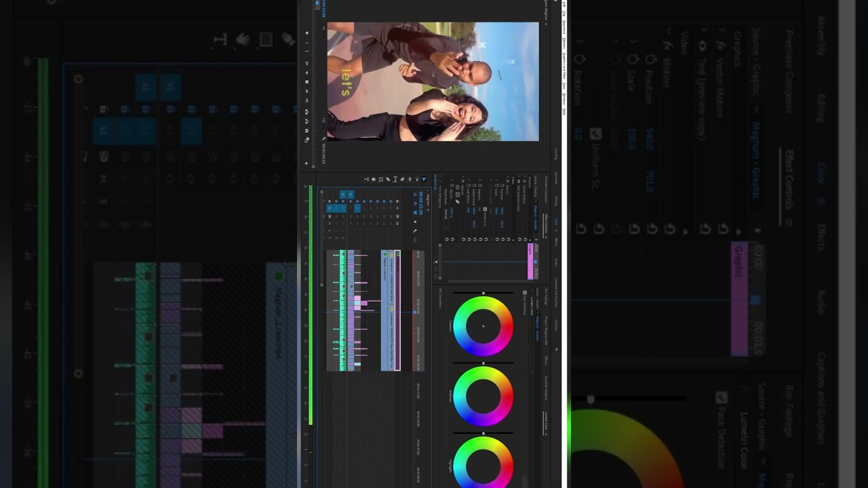This screenshot has height=488, width=868.
Task: Switch to the Essential Graphics panel tab
Action: tap(546, 388)
